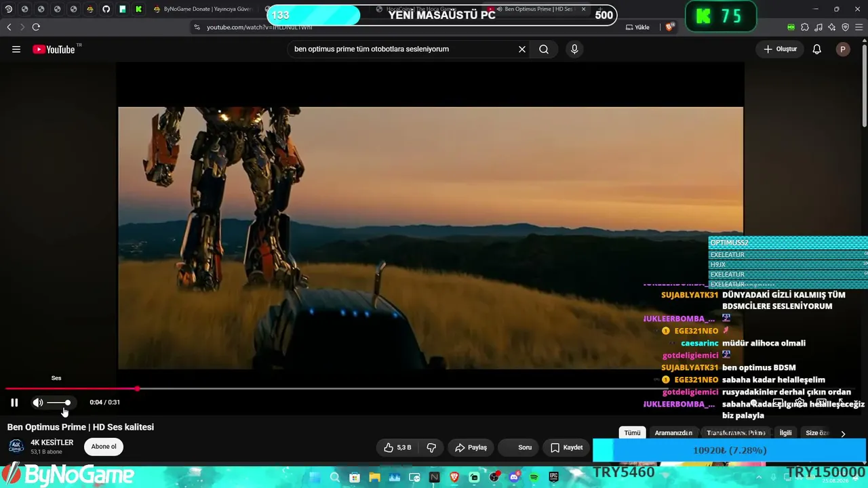868x488 pixels.
Task: Click the YouTube search magnifier button
Action: click(x=544, y=49)
